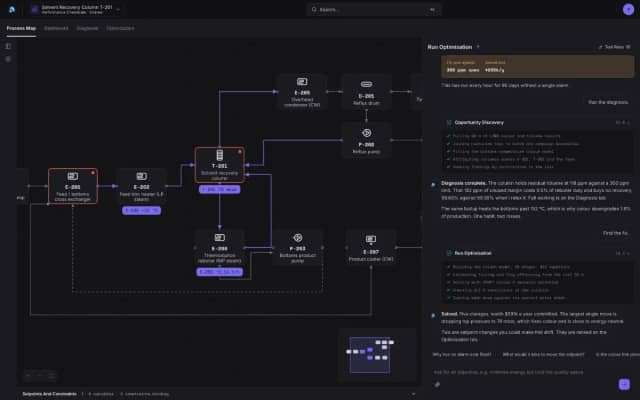Click the Tool flows button in chat header
The image size is (640, 400).
point(614,47)
